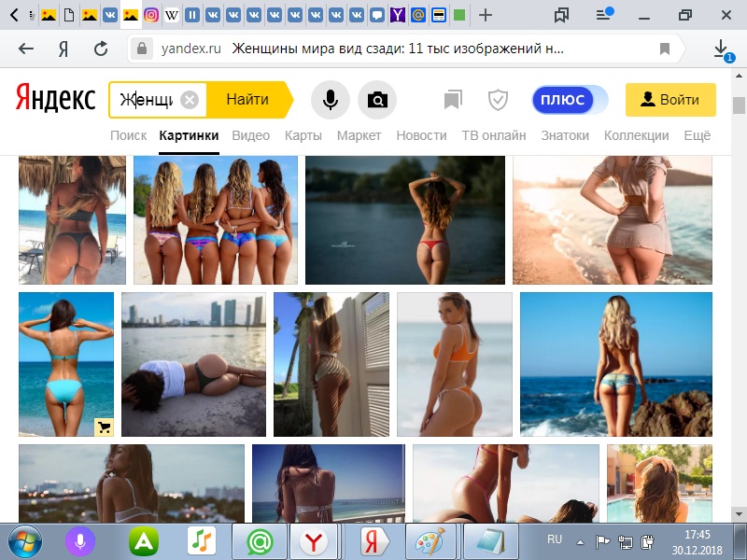Open the red Я Yandex taskbar app
The image size is (747, 560).
(374, 542)
